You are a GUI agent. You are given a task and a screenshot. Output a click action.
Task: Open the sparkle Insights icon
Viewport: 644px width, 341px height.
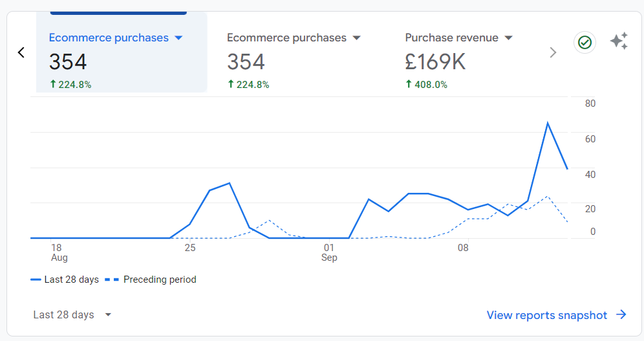click(x=619, y=41)
